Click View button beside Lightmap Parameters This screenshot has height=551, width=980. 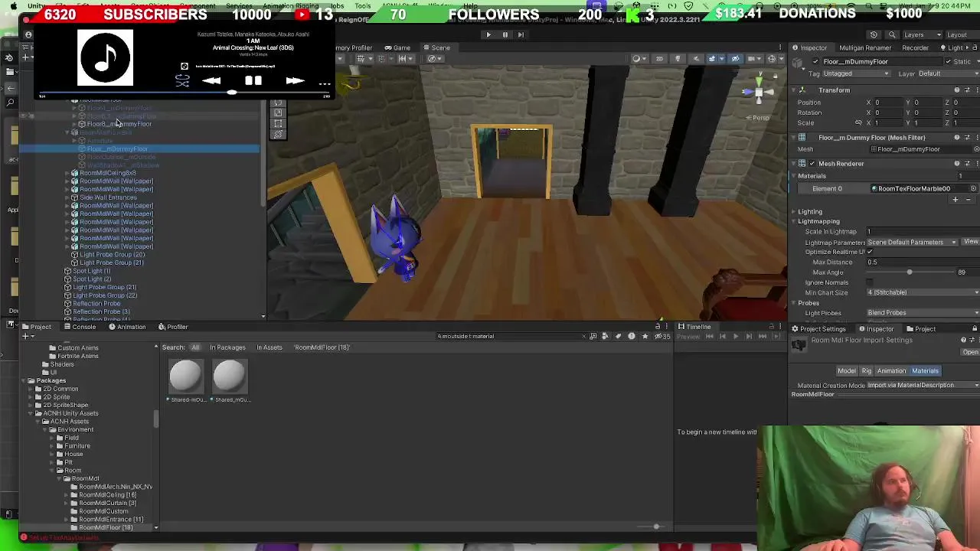coord(970,243)
